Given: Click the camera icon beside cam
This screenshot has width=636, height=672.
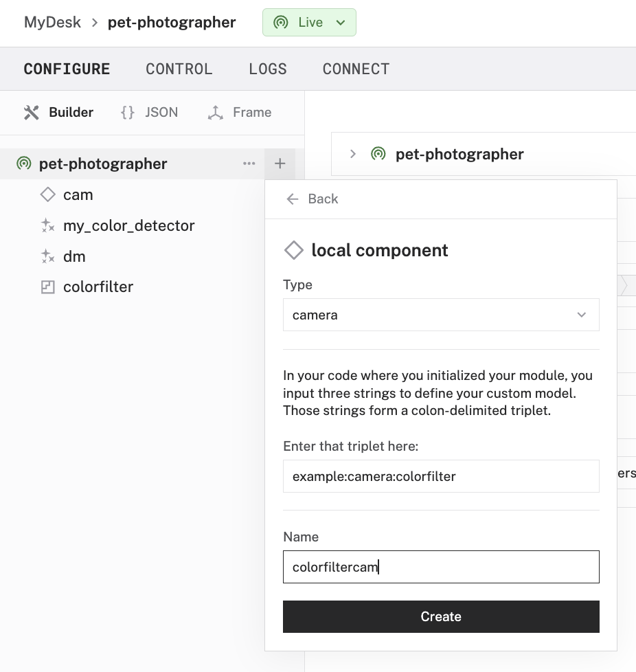Looking at the screenshot, I should (47, 194).
